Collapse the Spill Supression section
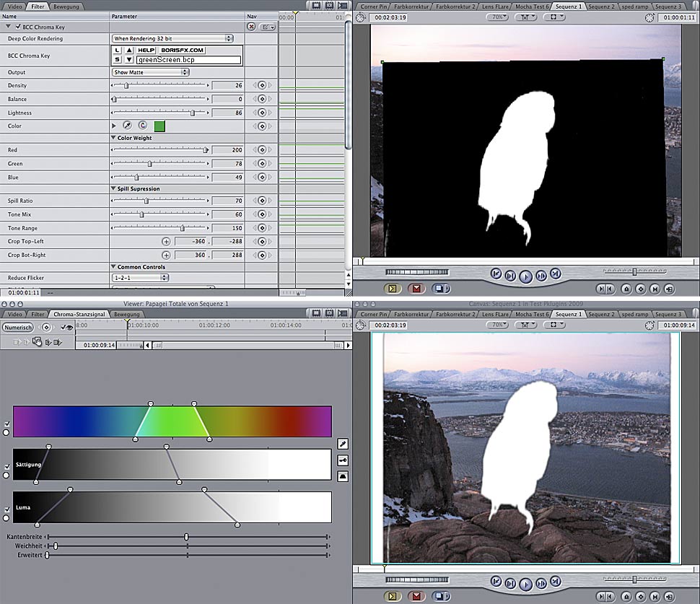 [113, 189]
